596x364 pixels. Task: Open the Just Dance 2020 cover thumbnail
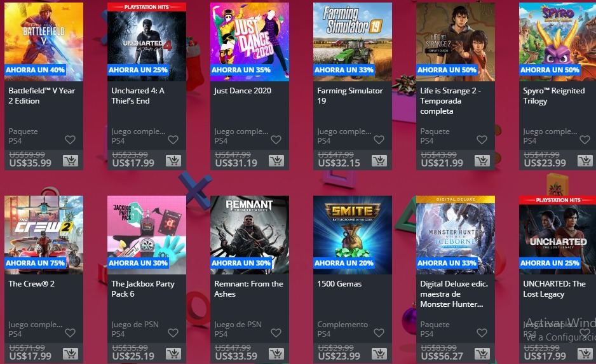coord(250,42)
